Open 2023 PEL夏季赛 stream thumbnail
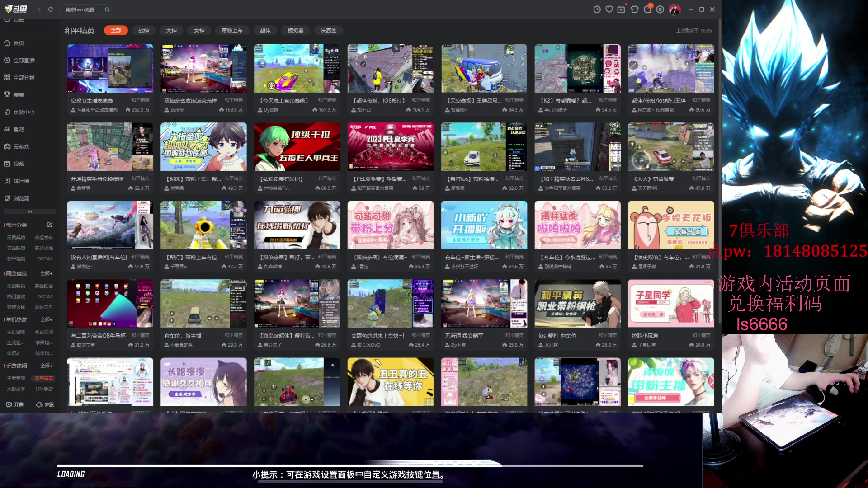 click(391, 147)
